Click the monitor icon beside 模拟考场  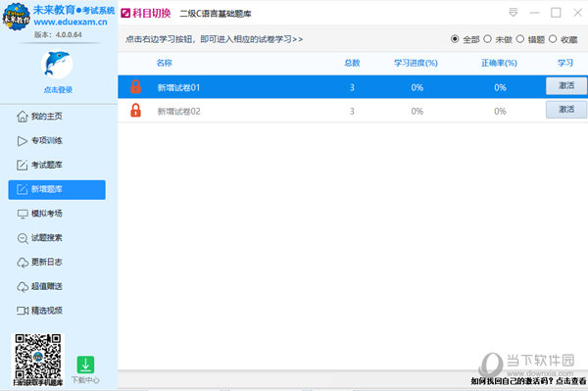[x=23, y=214]
